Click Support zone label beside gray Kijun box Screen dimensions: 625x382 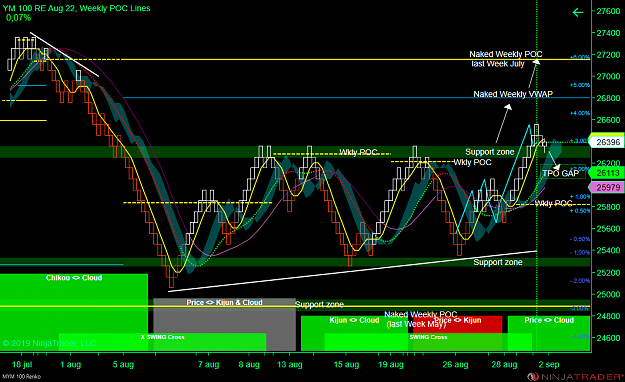point(319,305)
